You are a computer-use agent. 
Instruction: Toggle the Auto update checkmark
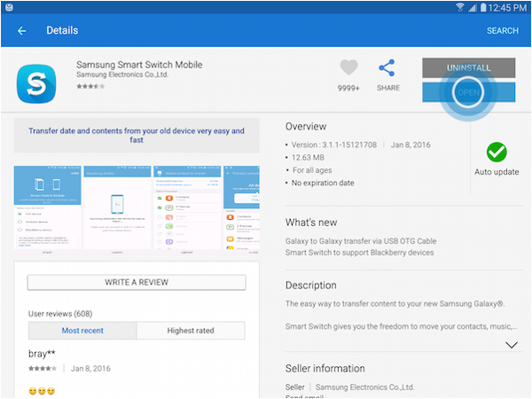click(497, 152)
